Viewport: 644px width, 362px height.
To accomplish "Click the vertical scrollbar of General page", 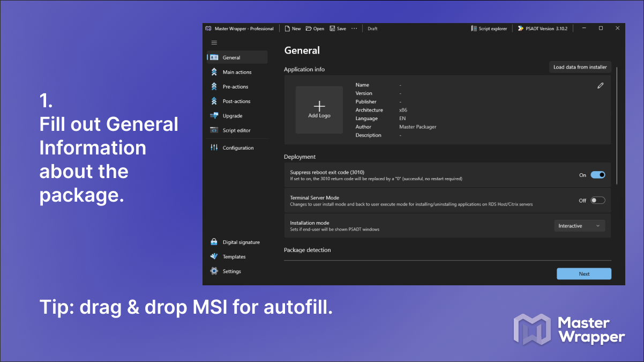I will pos(618,126).
